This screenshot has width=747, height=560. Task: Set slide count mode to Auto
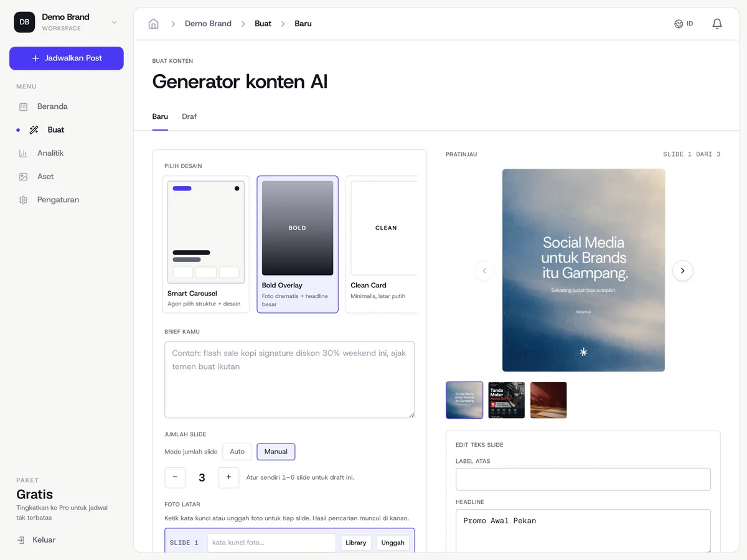237,452
